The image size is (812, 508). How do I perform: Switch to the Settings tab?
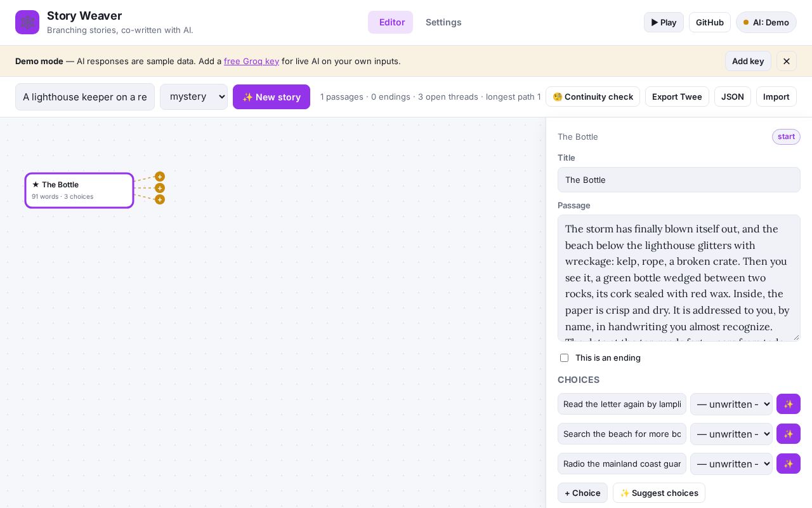click(443, 22)
